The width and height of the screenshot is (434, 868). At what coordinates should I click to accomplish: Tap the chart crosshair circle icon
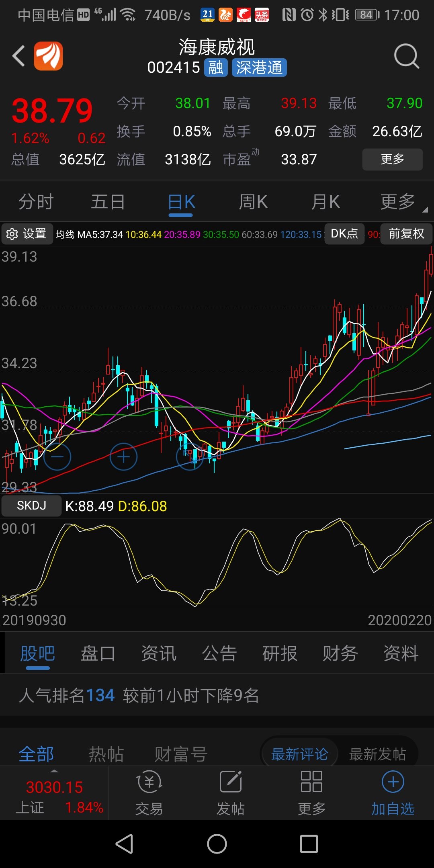click(190, 457)
